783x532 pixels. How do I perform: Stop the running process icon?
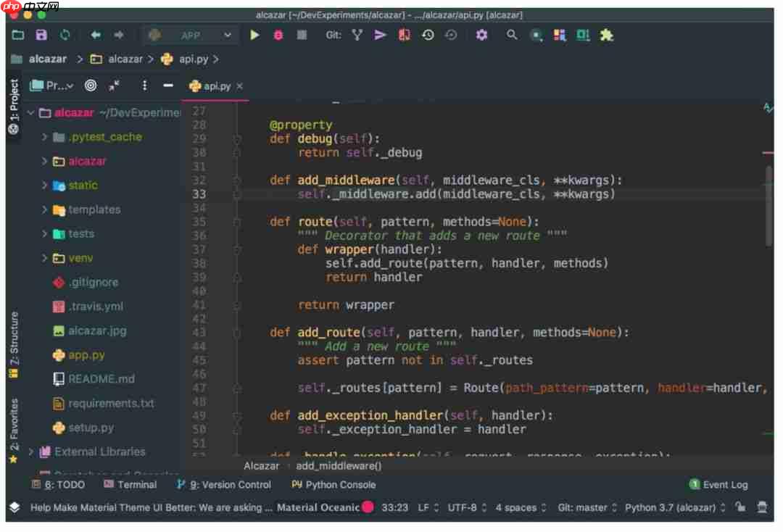coord(300,34)
